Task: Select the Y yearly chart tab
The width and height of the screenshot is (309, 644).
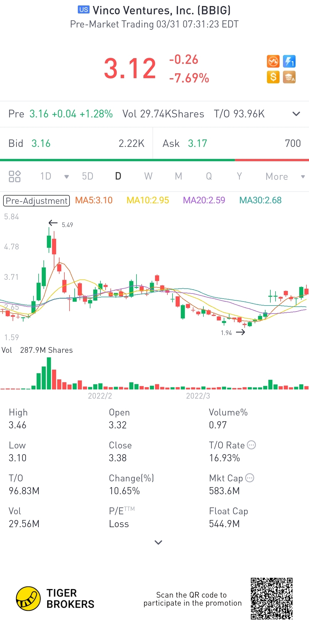Action: click(239, 176)
